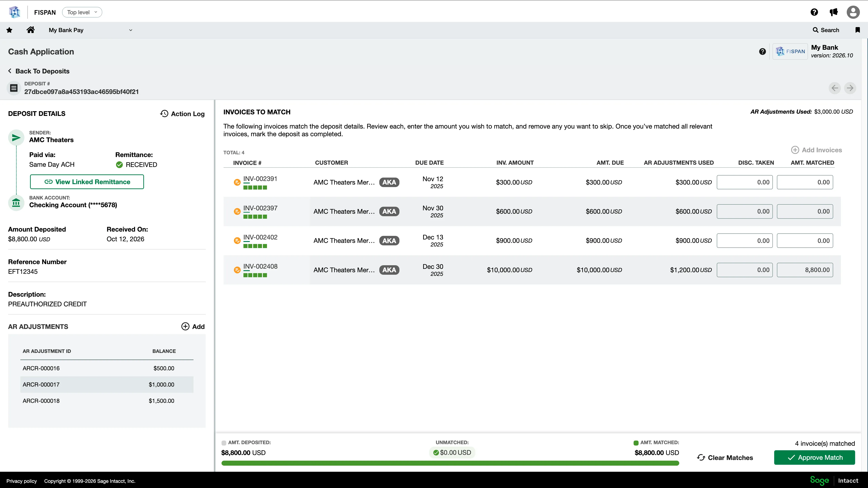Go to the previous deposit arrow

tap(835, 88)
